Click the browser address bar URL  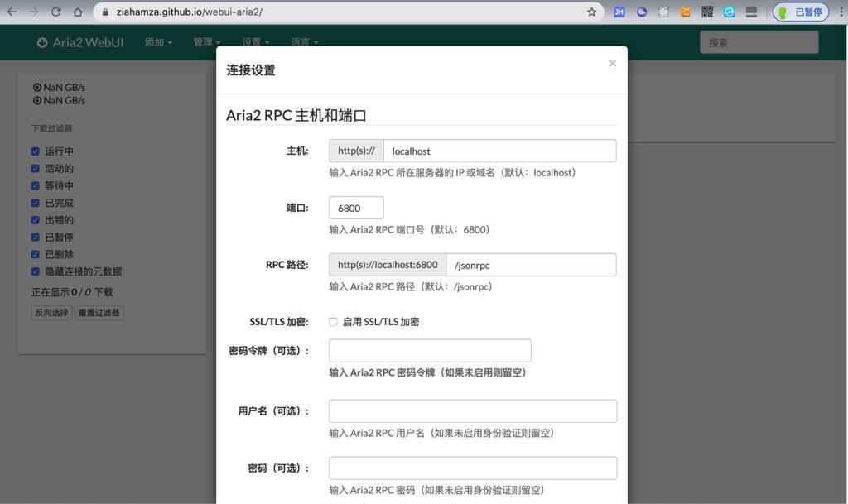click(x=190, y=12)
